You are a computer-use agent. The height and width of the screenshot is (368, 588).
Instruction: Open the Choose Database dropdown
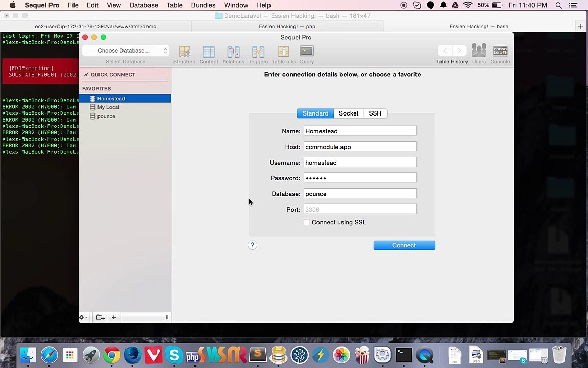(x=126, y=50)
